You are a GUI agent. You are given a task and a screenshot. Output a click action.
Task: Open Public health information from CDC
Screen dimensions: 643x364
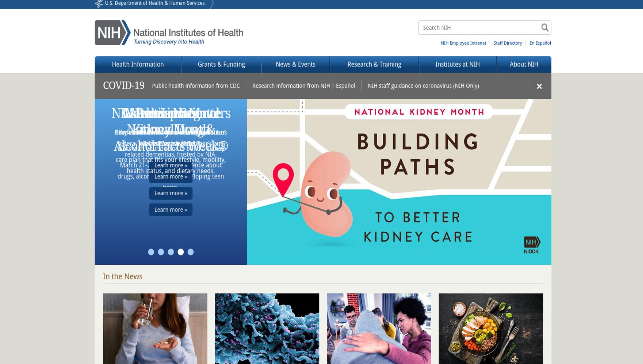(x=196, y=86)
